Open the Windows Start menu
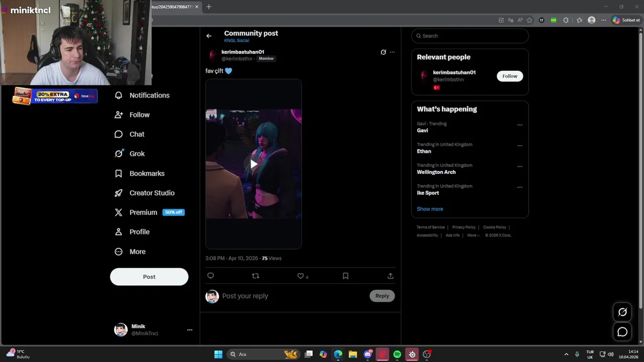Image resolution: width=644 pixels, height=362 pixels. [218, 354]
